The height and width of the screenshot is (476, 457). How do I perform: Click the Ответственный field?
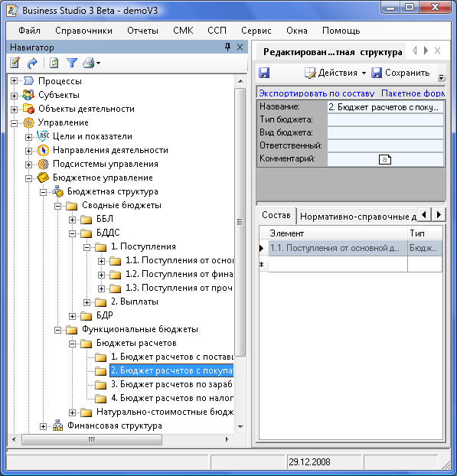385,145
